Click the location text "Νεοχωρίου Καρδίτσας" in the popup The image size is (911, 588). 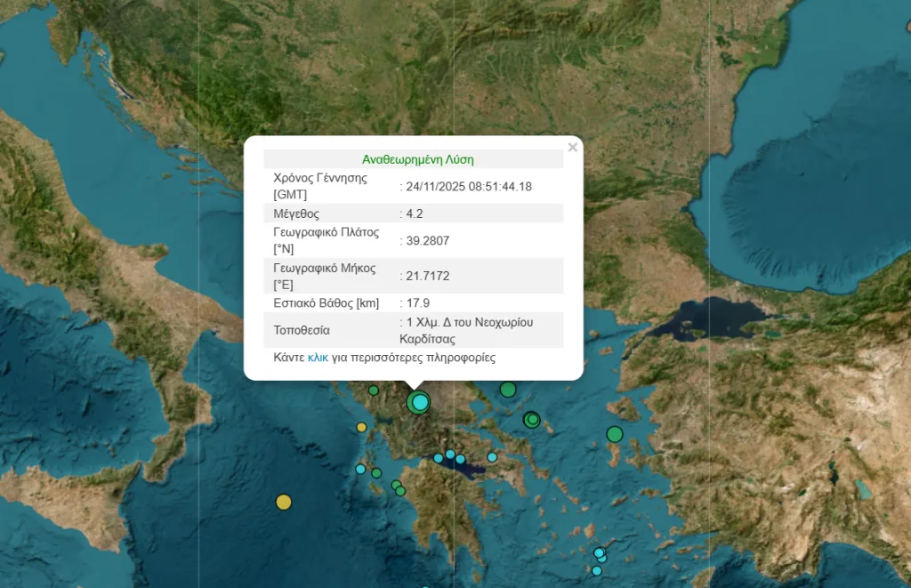pyautogui.click(x=468, y=330)
